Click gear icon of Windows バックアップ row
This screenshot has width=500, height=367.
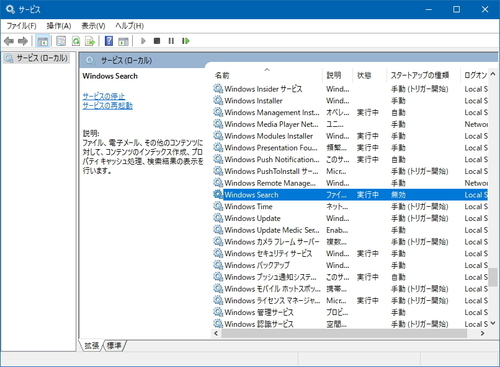tap(218, 265)
